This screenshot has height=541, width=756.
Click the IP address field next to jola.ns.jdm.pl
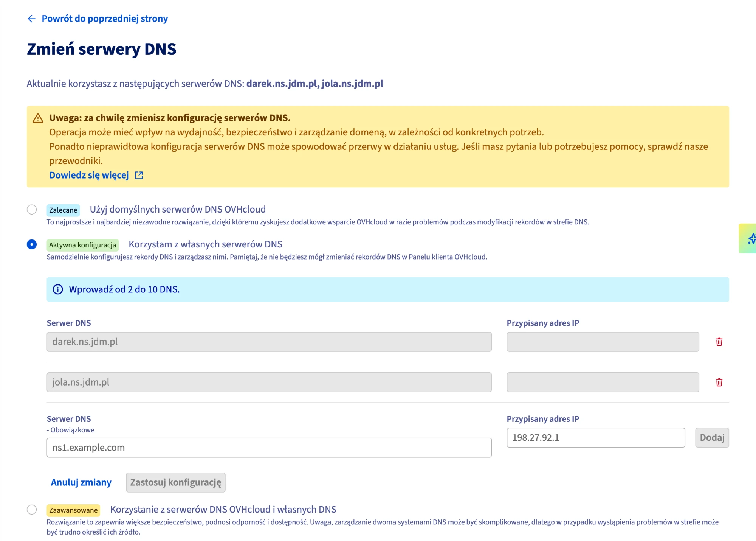pyautogui.click(x=603, y=382)
